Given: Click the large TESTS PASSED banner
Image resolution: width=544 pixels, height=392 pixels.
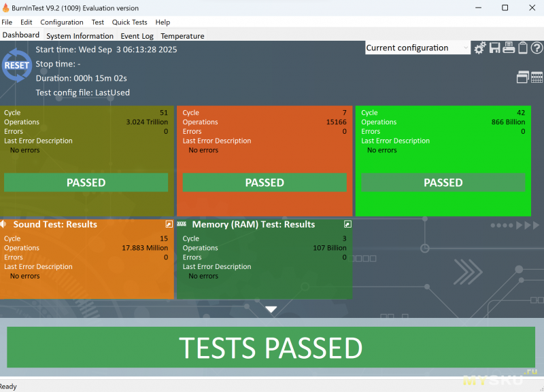Looking at the screenshot, I should click(x=271, y=347).
